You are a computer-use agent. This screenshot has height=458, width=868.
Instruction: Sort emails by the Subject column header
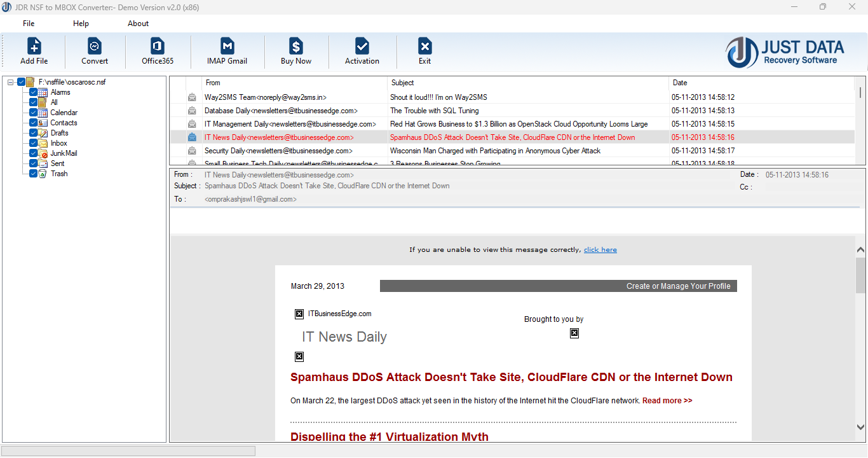(528, 83)
